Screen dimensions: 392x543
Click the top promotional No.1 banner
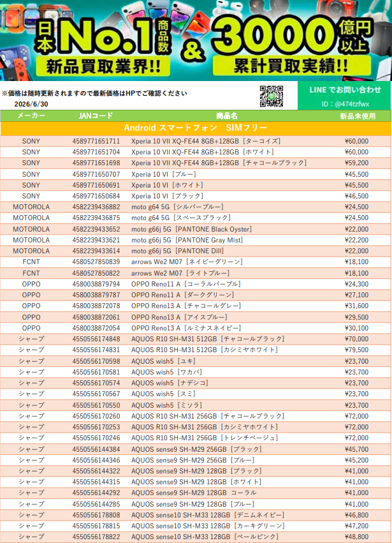(196, 40)
